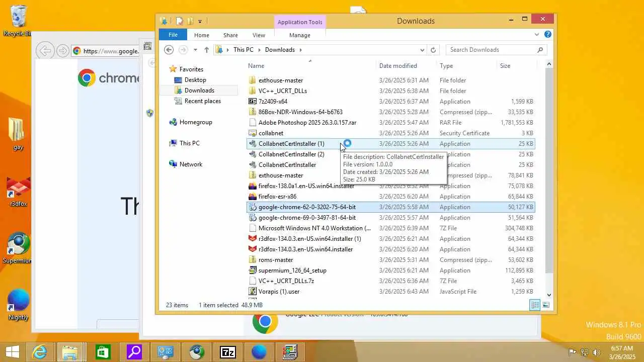The height and width of the screenshot is (362, 644).
Task: Select the Recycle Bin desktop icon
Action: pyautogui.click(x=18, y=21)
